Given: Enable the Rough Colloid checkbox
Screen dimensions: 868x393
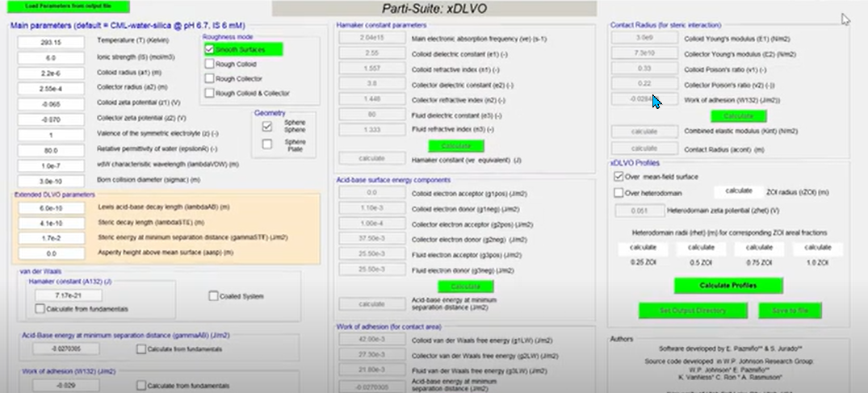Looking at the screenshot, I should click(209, 64).
